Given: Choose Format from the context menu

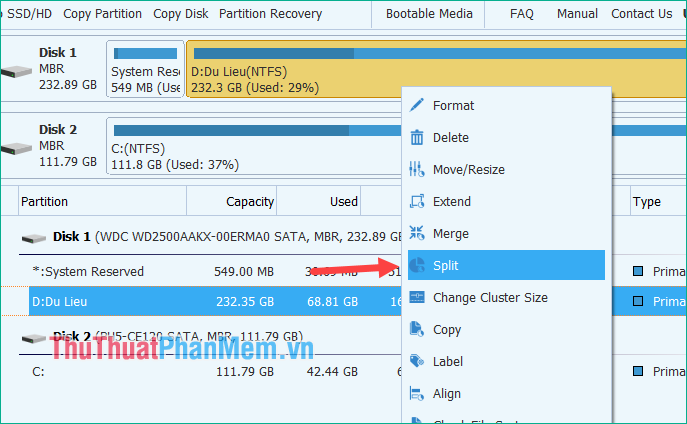Looking at the screenshot, I should coord(506,105).
